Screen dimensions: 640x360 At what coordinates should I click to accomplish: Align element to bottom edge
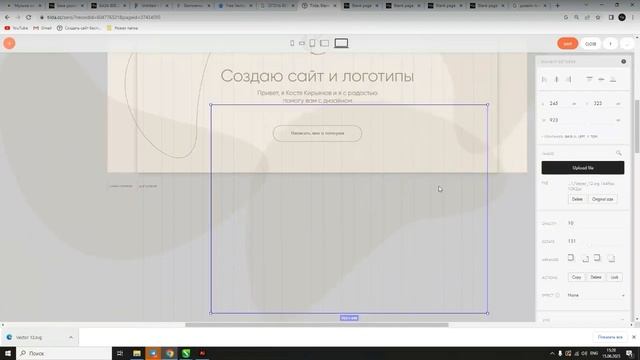(613, 80)
